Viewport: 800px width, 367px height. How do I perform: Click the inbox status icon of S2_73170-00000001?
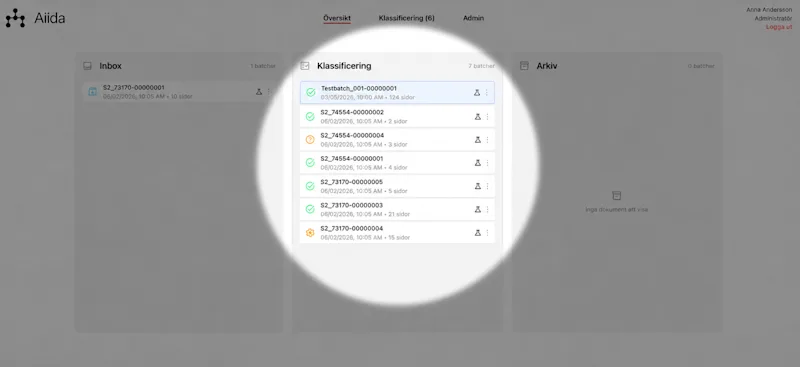(92, 92)
